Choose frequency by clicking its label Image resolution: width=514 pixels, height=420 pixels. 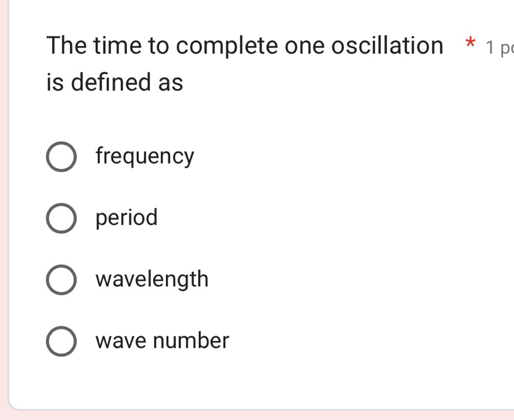point(144,156)
